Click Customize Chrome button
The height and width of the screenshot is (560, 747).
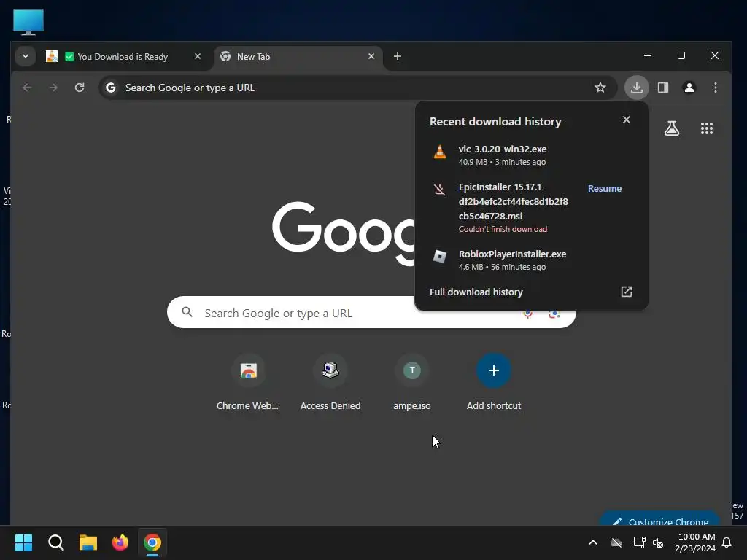point(660,520)
